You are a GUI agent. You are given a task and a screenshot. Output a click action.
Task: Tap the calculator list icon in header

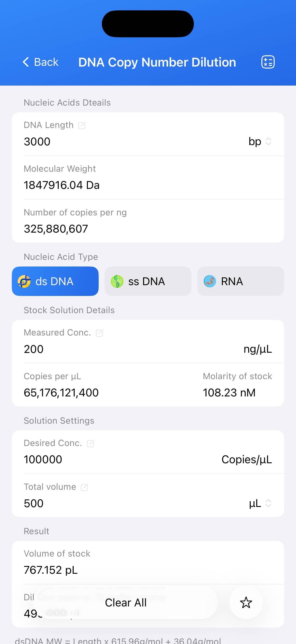click(x=268, y=62)
